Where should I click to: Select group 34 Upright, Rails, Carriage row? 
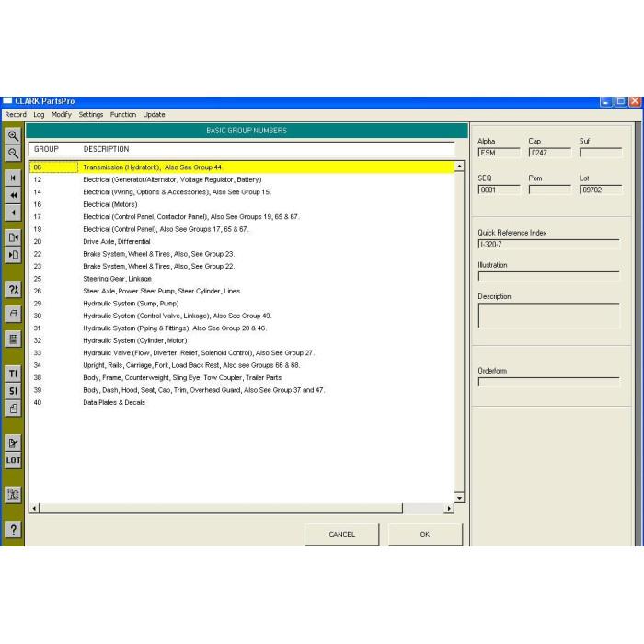coord(242,365)
